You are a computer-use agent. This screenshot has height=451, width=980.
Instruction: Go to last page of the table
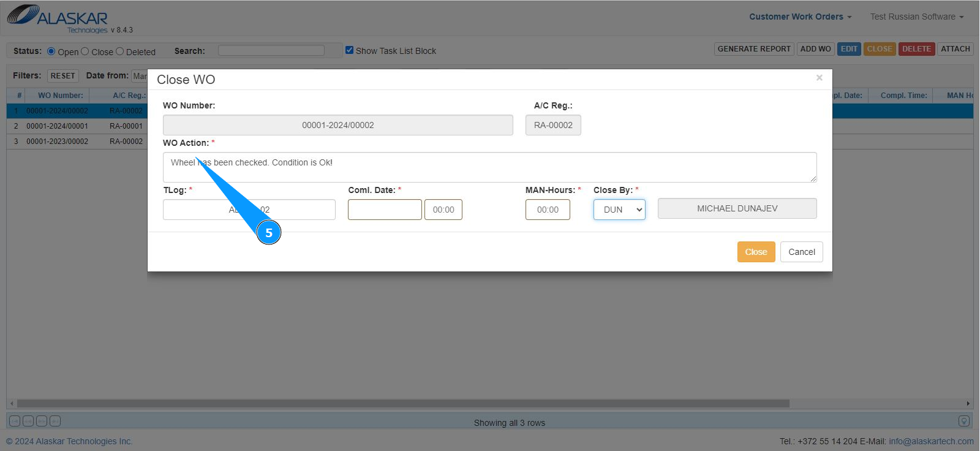pyautogui.click(x=55, y=421)
